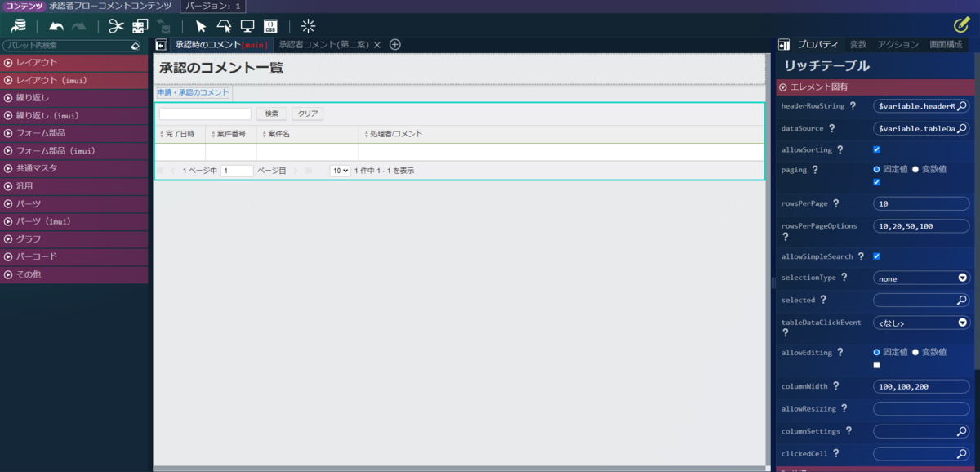Toggle the allowSimpleSearch checkbox

click(877, 256)
